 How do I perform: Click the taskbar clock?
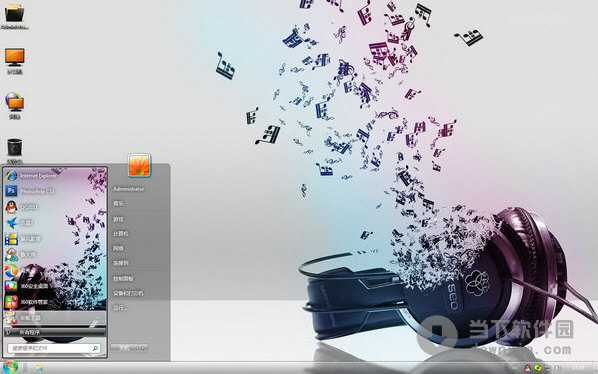[x=579, y=368]
